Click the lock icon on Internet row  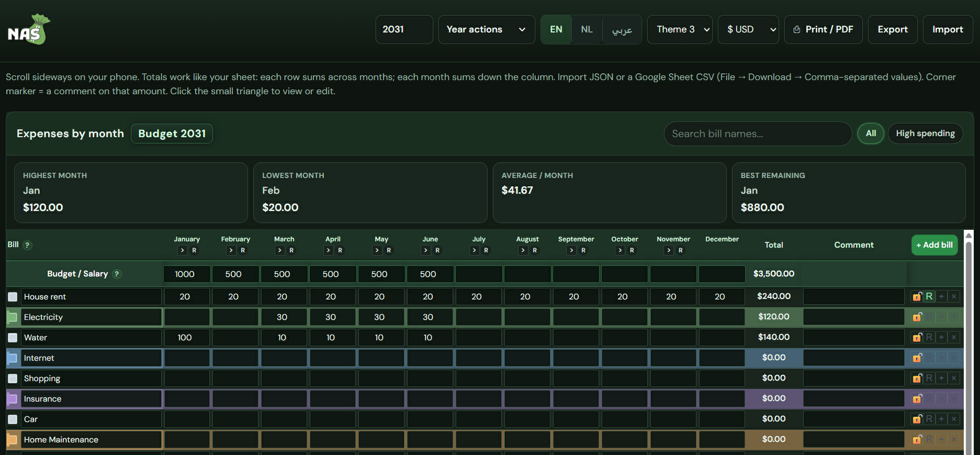click(x=917, y=358)
